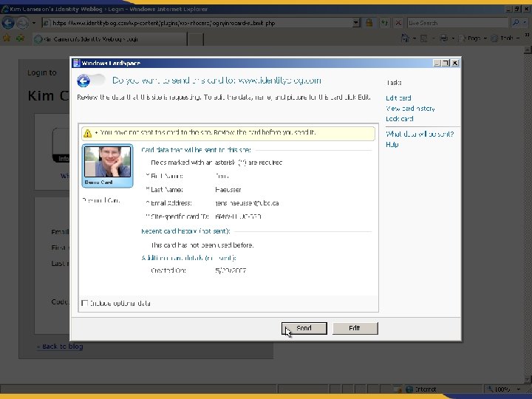
Task: Click the browser Back arrow button
Action: pos(8,23)
